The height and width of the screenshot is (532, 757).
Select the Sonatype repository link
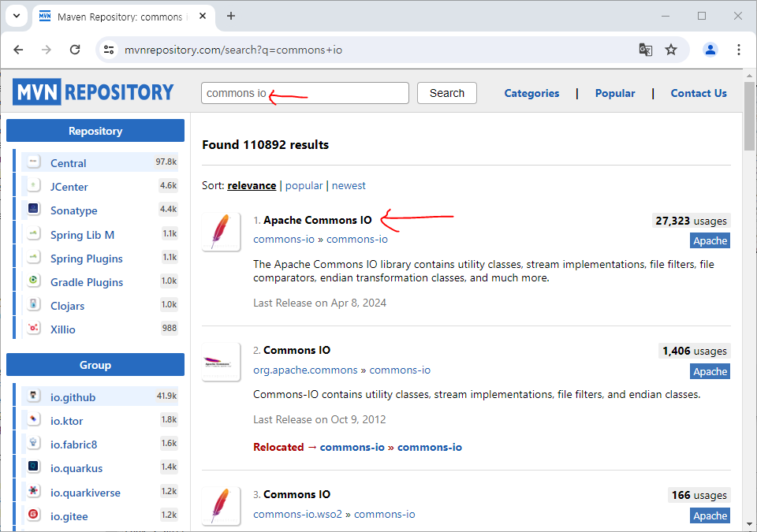(74, 210)
